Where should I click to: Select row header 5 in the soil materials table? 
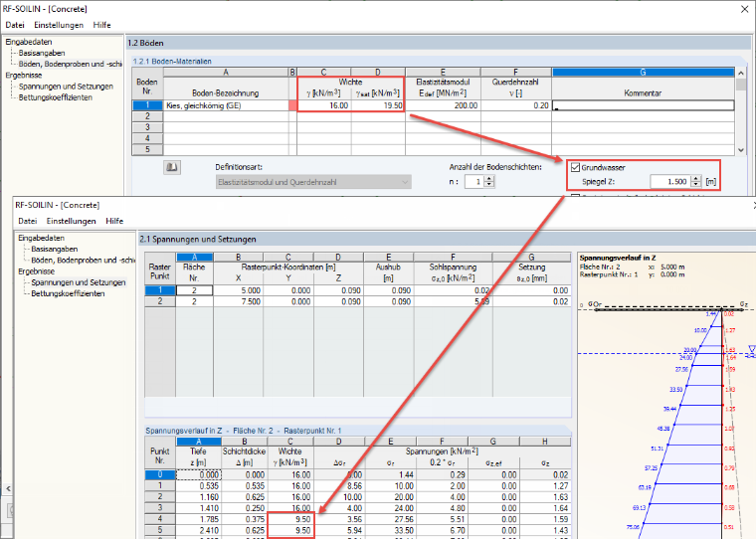pyautogui.click(x=147, y=149)
